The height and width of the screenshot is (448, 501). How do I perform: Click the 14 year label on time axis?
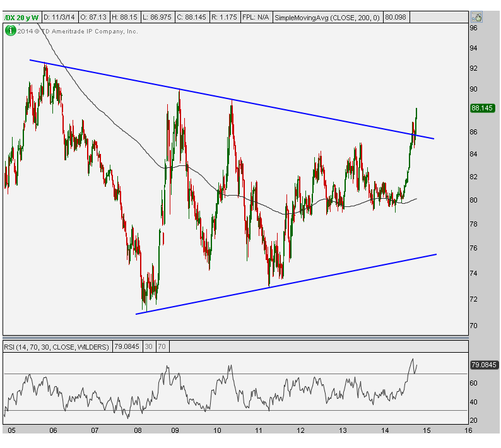point(385,430)
